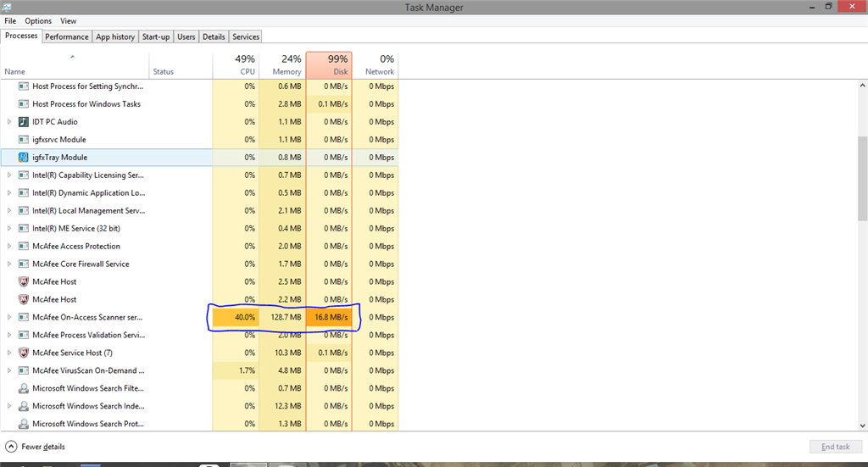Viewport: 868px width, 467px height.
Task: Click the 40.0% CPU value
Action: (x=245, y=317)
